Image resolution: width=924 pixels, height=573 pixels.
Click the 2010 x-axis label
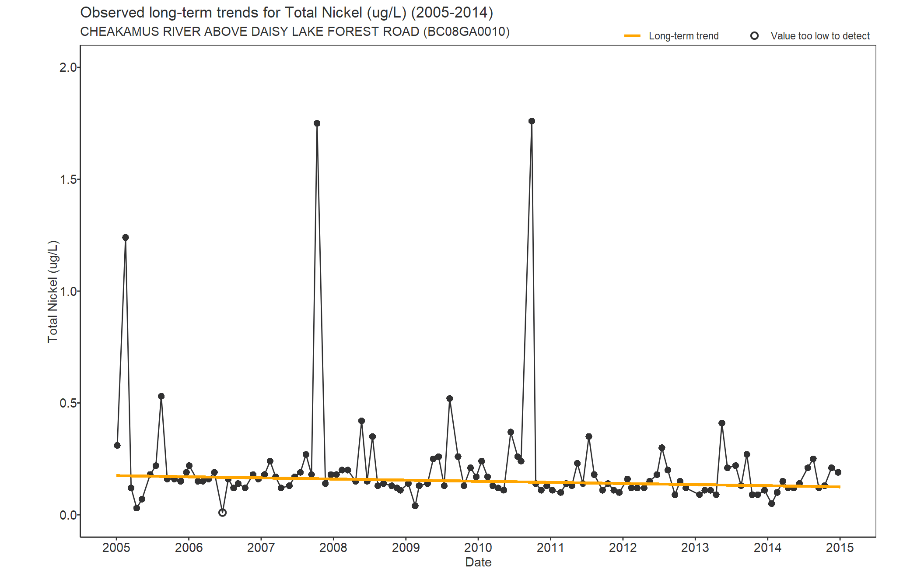pyautogui.click(x=478, y=548)
